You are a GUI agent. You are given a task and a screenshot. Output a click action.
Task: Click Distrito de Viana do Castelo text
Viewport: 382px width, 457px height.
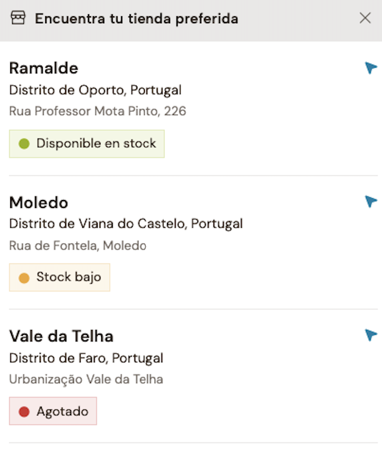[x=97, y=224]
